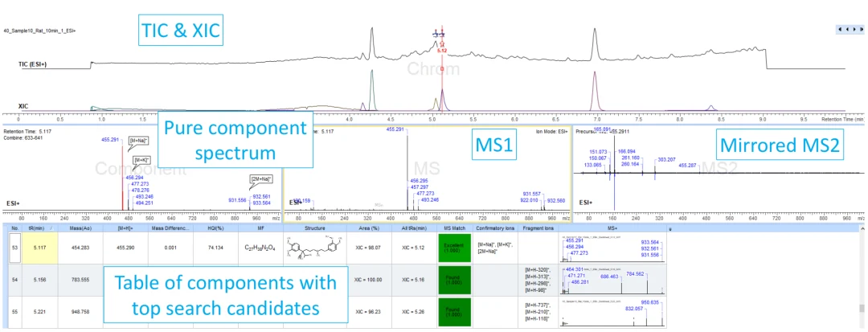Image resolution: width=868 pixels, height=332 pixels.
Task: Click the [M+Na]+ callout in component spectrum
Action: point(137,142)
